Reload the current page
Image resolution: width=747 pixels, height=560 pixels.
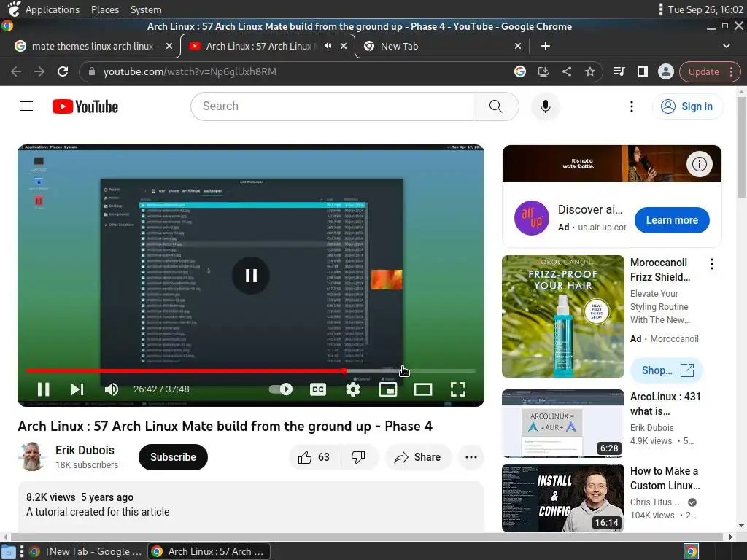point(63,71)
